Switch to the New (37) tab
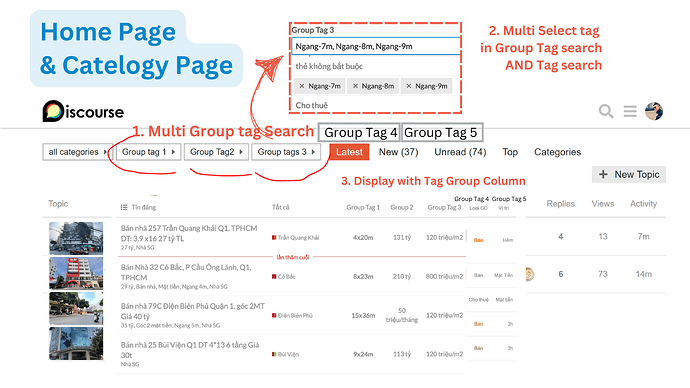This screenshot has width=690, height=388. pos(398,152)
